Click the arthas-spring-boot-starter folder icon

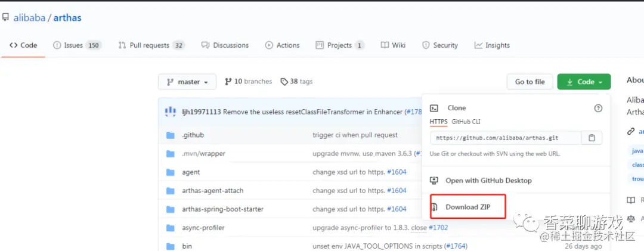[x=171, y=209]
